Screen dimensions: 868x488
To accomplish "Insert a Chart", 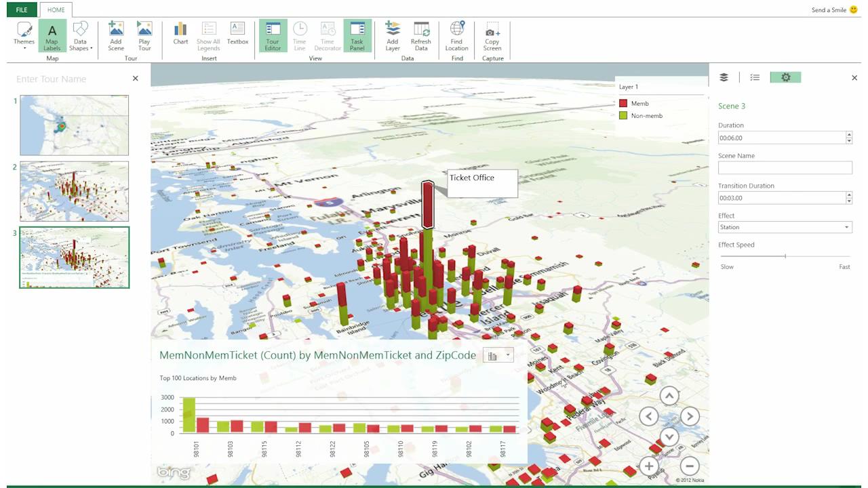I will (x=180, y=33).
